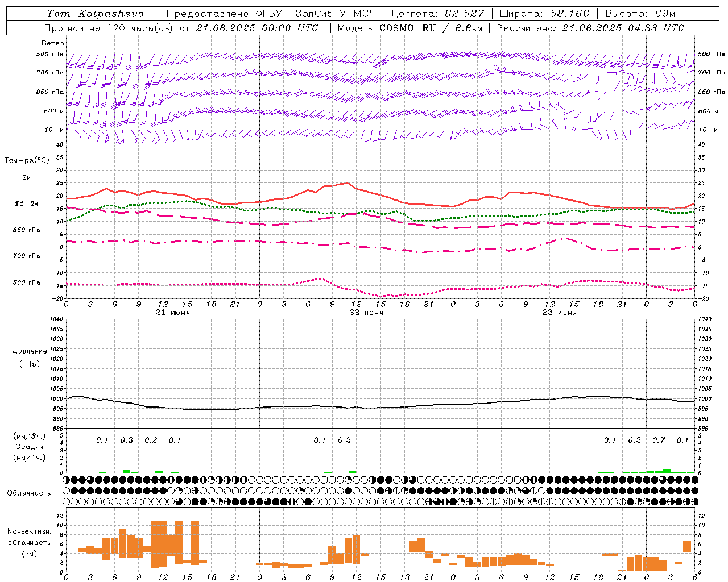This screenshot has width=728, height=582.
Task: Select the (мм/3ч.) precipitation unit label
Action: 30,436
